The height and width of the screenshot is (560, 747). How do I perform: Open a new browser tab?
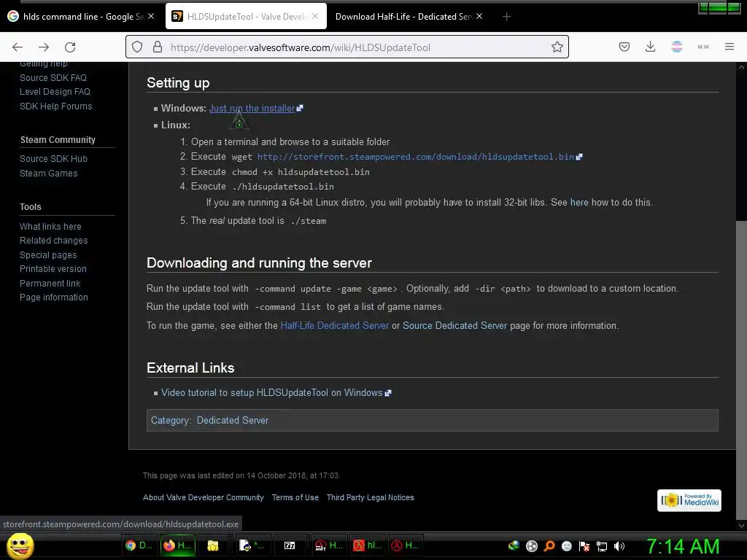(x=506, y=17)
